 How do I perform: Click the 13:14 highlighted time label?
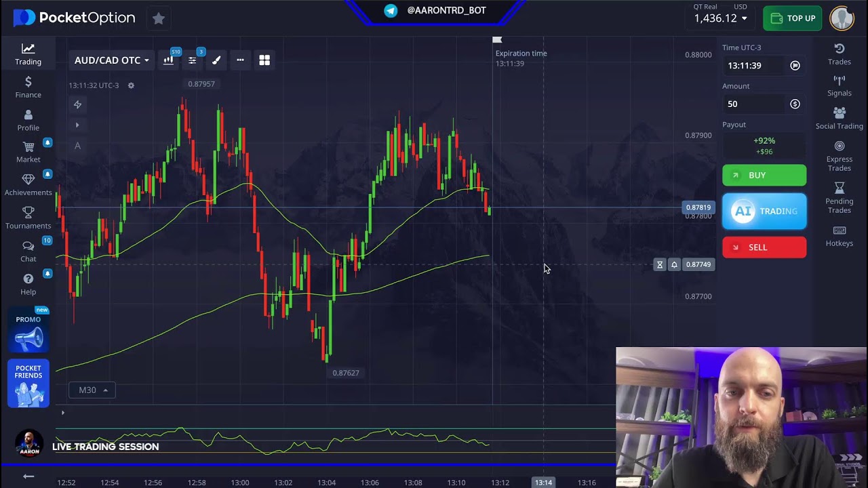(543, 483)
